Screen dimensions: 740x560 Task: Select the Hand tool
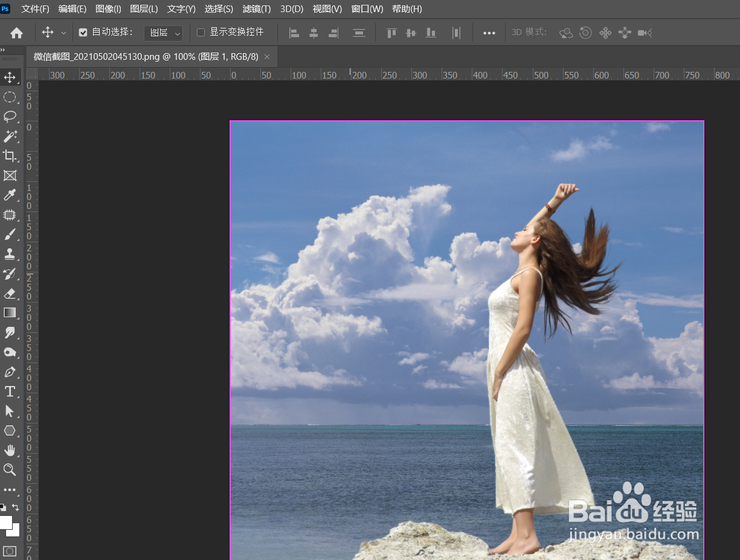[x=10, y=450]
